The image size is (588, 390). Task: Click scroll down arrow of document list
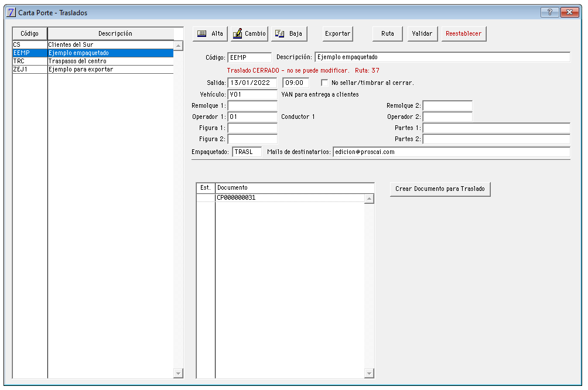pos(370,373)
